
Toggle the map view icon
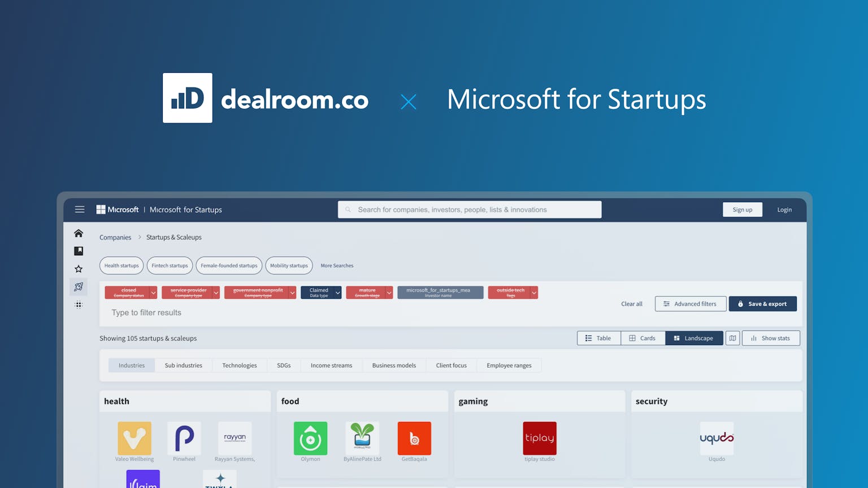click(732, 338)
